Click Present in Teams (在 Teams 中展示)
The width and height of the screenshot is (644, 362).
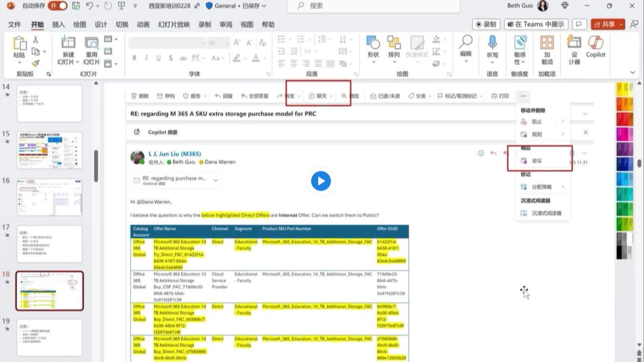[x=535, y=24]
